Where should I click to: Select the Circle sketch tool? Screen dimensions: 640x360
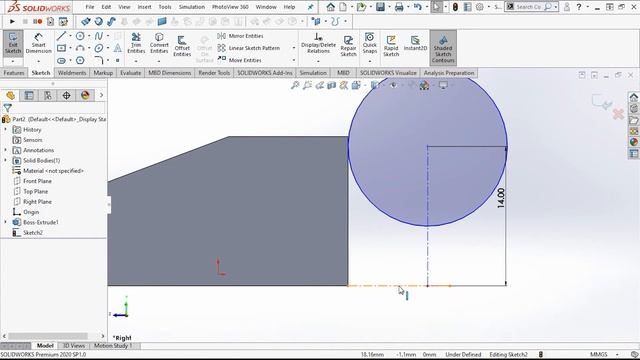pyautogui.click(x=80, y=36)
